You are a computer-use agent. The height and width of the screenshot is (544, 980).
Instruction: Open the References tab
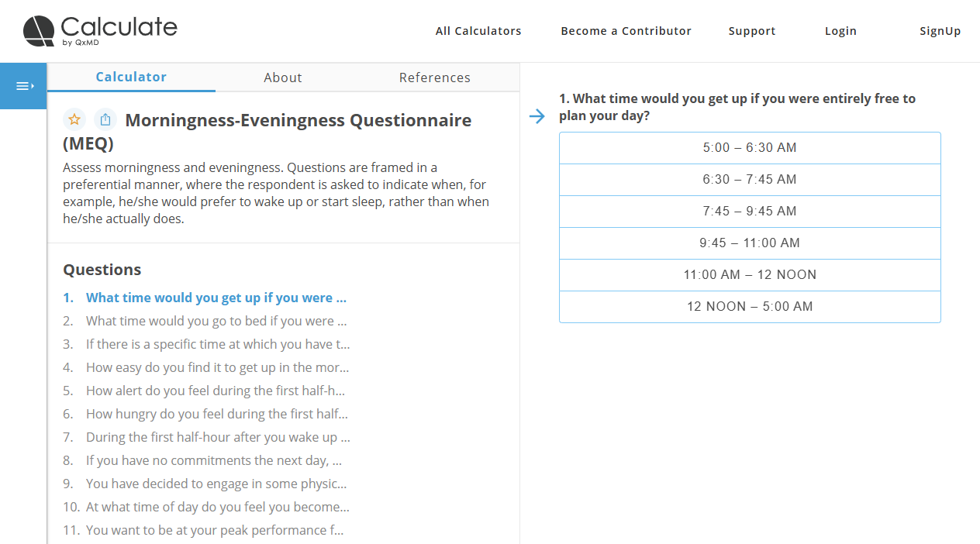pos(434,77)
